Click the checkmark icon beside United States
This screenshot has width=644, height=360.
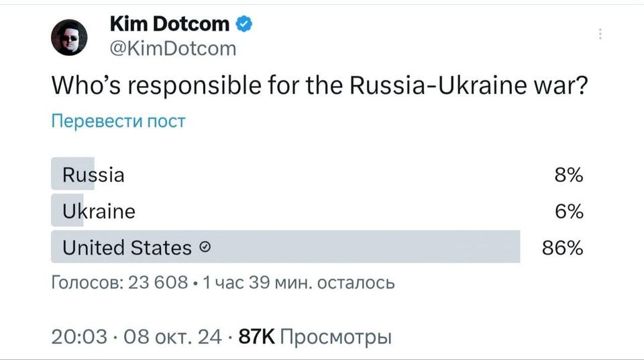(206, 249)
